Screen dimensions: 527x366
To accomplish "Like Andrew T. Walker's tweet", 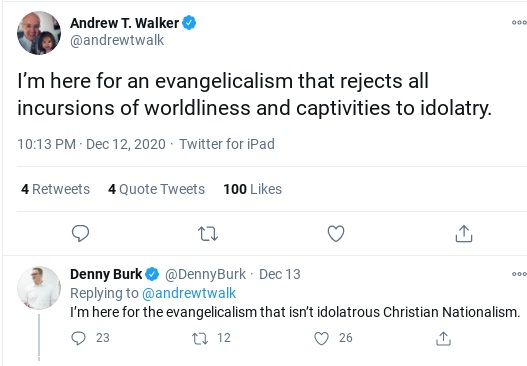I will (336, 233).
